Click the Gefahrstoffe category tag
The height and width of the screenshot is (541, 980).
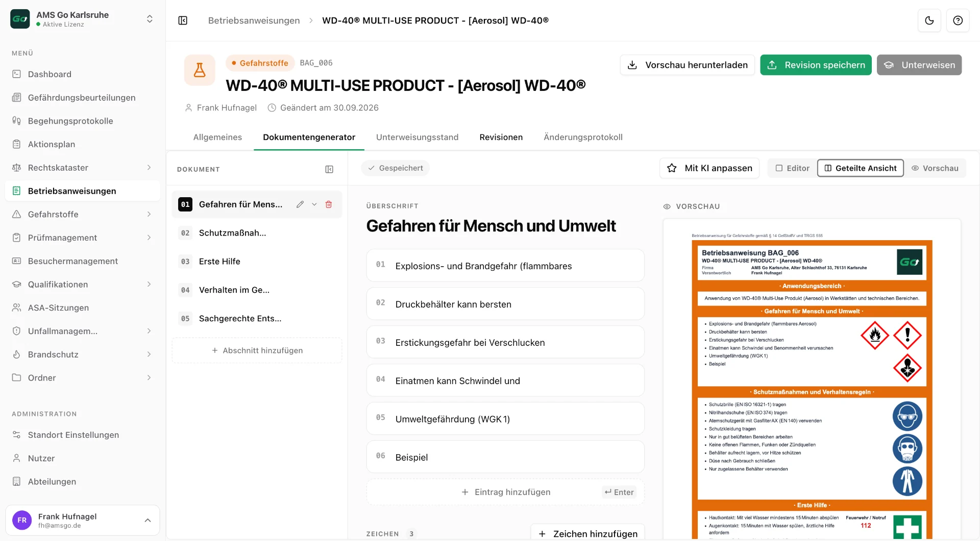click(x=260, y=63)
